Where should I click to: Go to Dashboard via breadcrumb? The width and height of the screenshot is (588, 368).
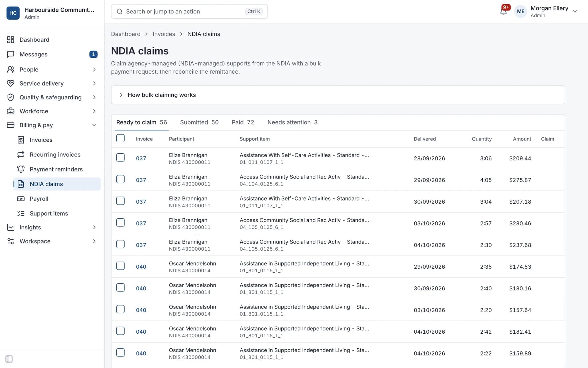(x=126, y=34)
